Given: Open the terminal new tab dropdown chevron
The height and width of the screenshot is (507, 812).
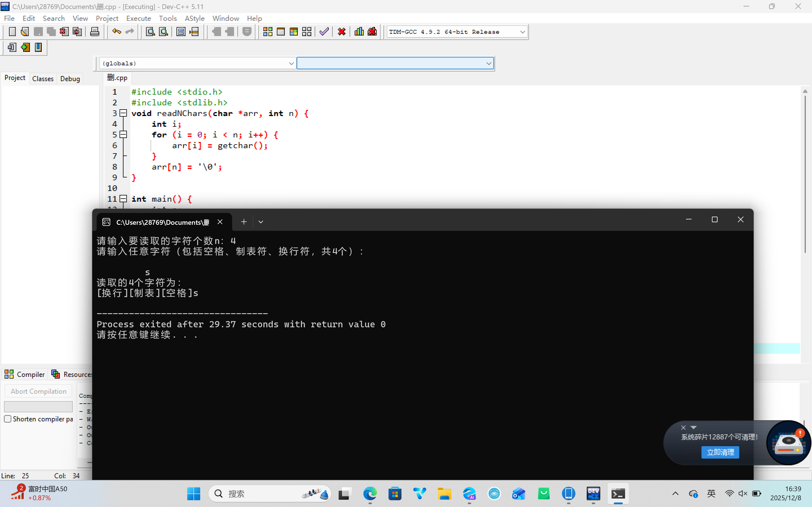Looking at the screenshot, I should click(261, 222).
